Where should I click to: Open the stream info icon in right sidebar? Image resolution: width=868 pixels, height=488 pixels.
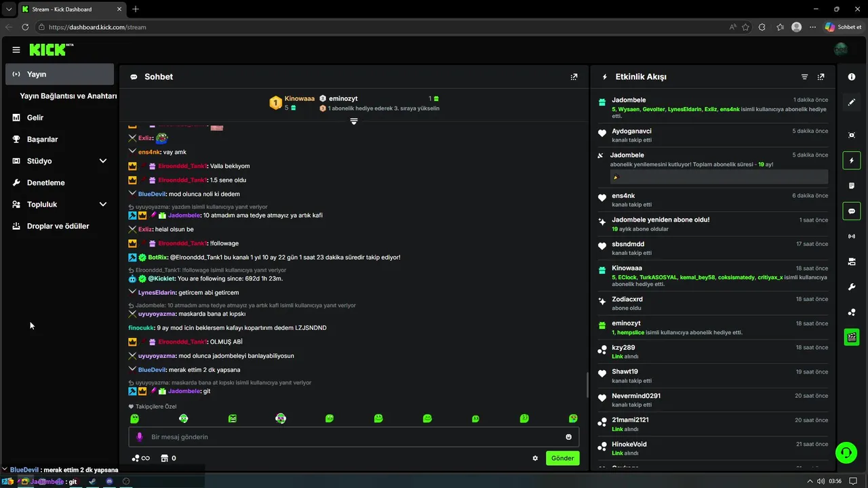852,77
